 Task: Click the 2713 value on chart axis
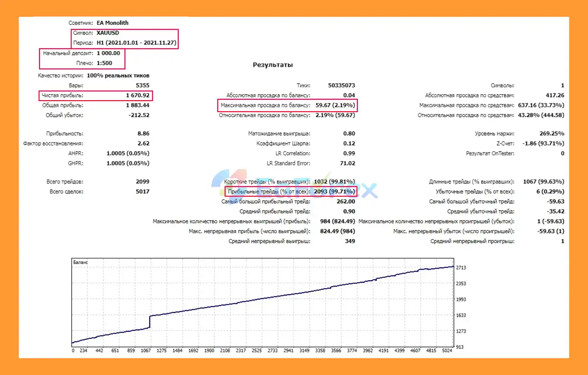pos(460,267)
